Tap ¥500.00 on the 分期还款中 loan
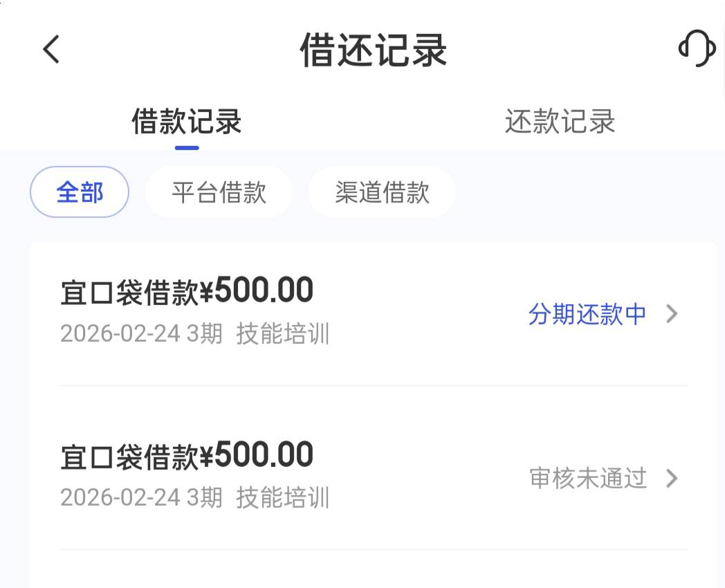The height and width of the screenshot is (588, 725). 257,292
